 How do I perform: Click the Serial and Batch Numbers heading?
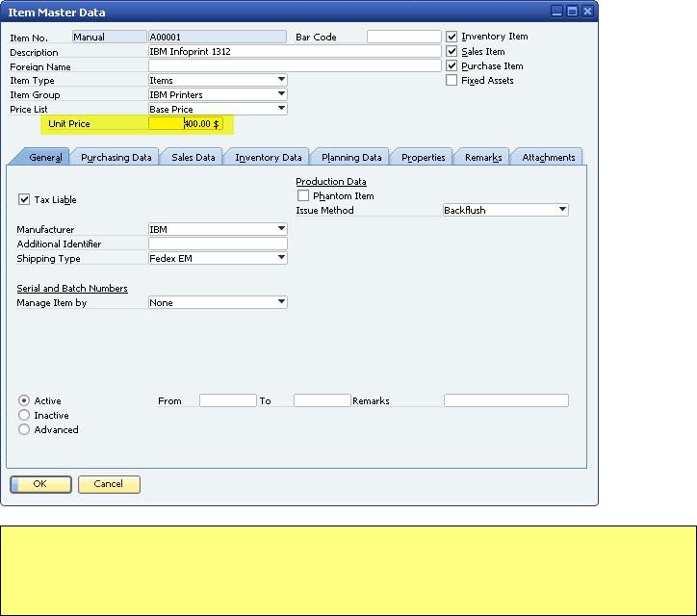click(x=72, y=288)
